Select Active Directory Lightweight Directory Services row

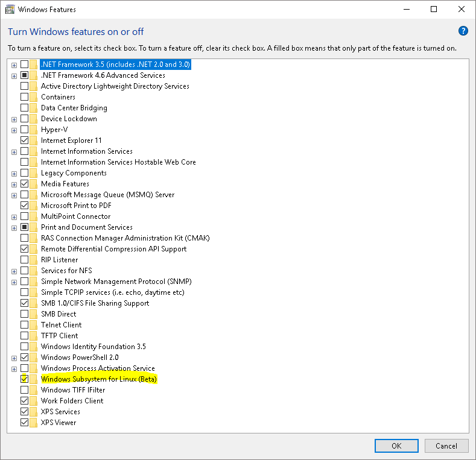click(115, 86)
